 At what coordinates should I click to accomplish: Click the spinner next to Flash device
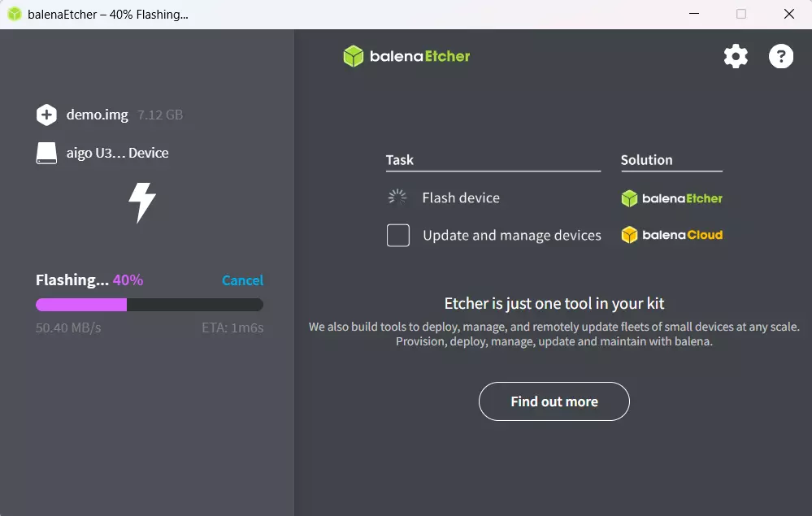[x=397, y=197]
